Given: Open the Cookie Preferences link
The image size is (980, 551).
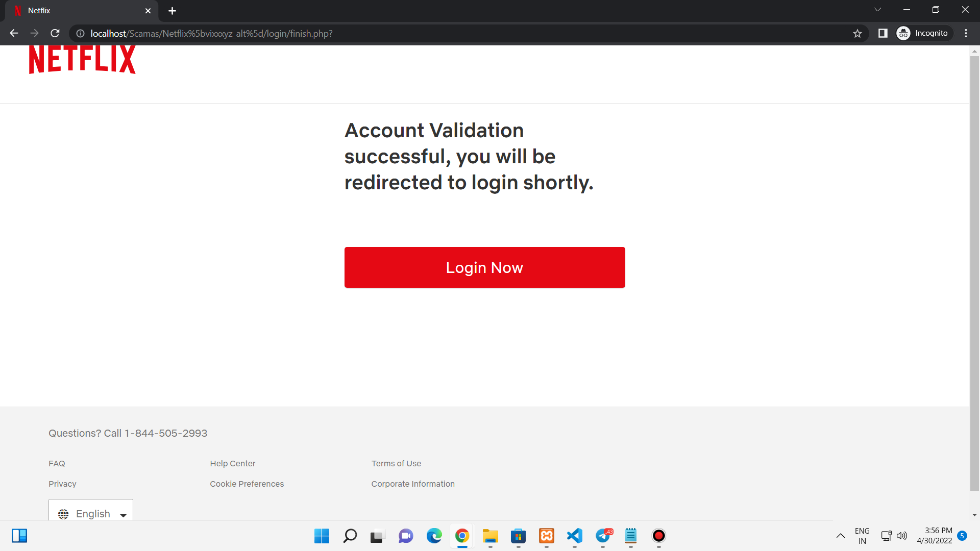Looking at the screenshot, I should coord(247,484).
